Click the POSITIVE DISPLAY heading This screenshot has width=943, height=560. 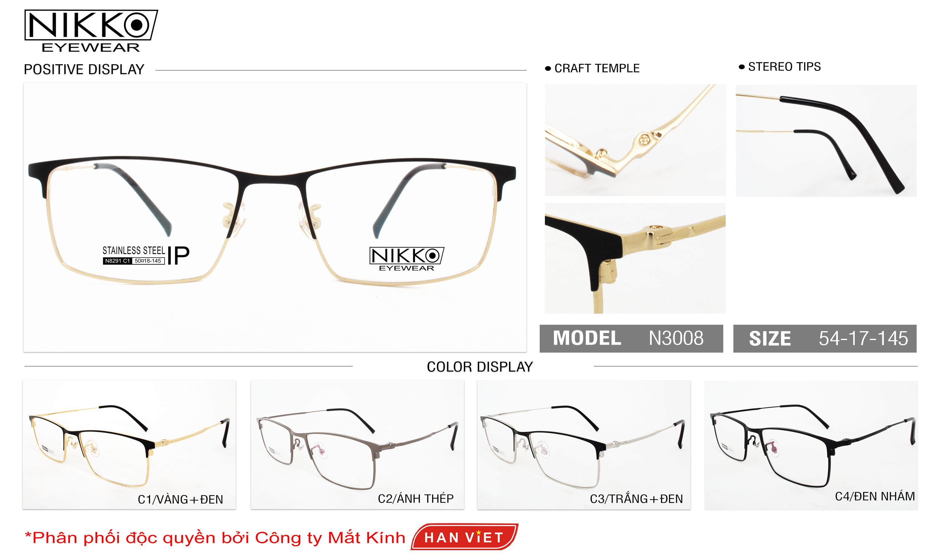pyautogui.click(x=84, y=70)
